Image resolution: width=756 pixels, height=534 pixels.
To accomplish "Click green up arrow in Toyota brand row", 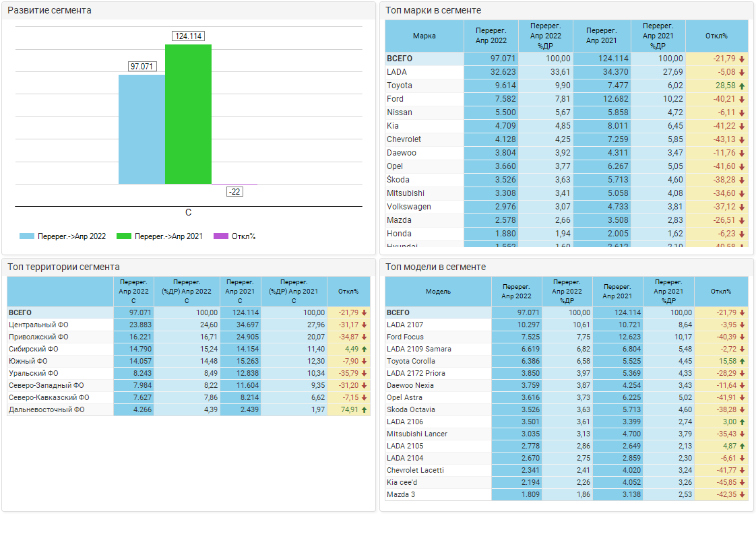I will [742, 86].
